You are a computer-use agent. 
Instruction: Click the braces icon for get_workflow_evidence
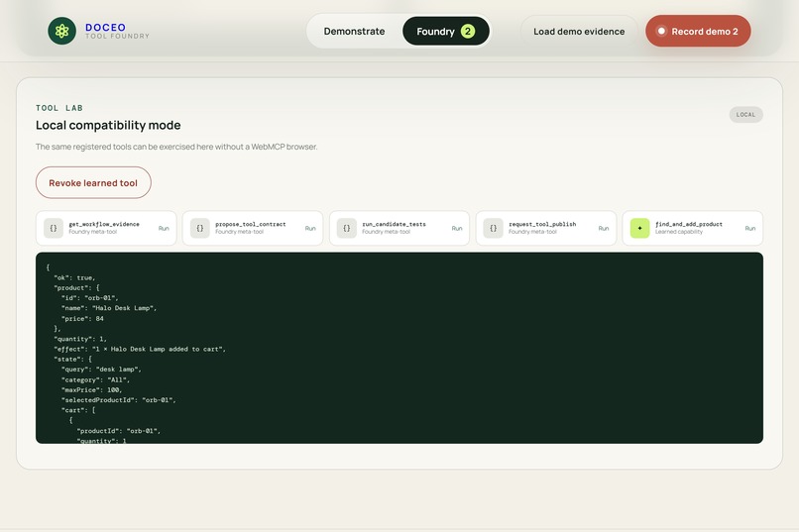point(54,228)
